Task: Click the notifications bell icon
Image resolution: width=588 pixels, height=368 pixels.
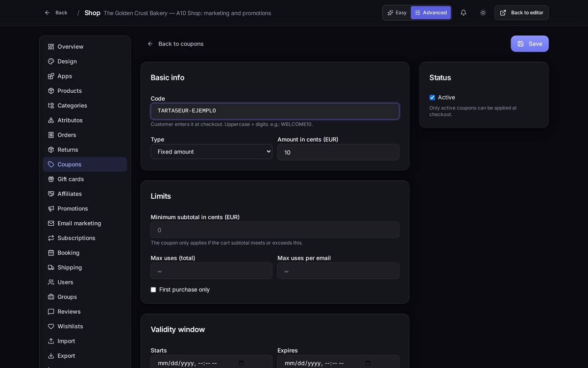Action: coord(463,13)
